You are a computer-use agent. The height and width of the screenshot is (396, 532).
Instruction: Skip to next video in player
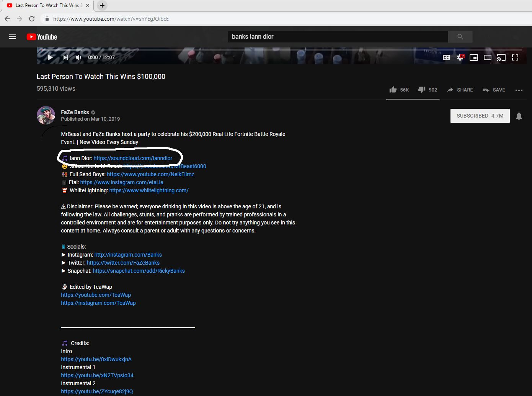point(66,57)
